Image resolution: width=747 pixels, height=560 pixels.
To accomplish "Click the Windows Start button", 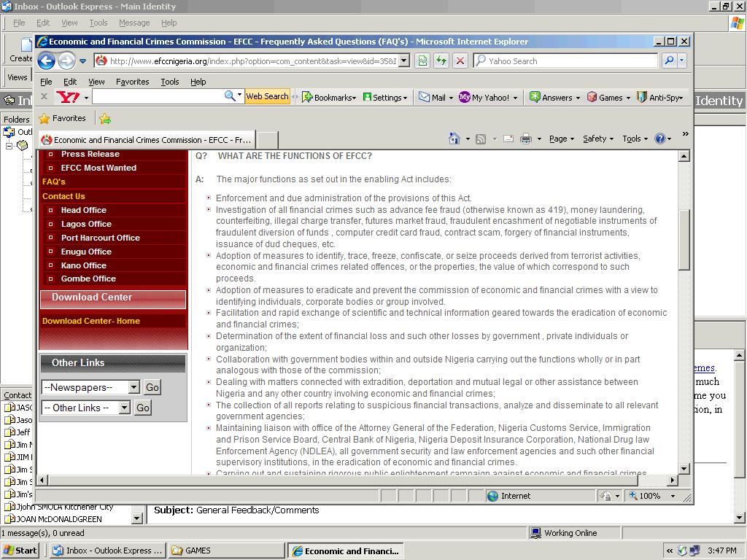I will point(20,551).
